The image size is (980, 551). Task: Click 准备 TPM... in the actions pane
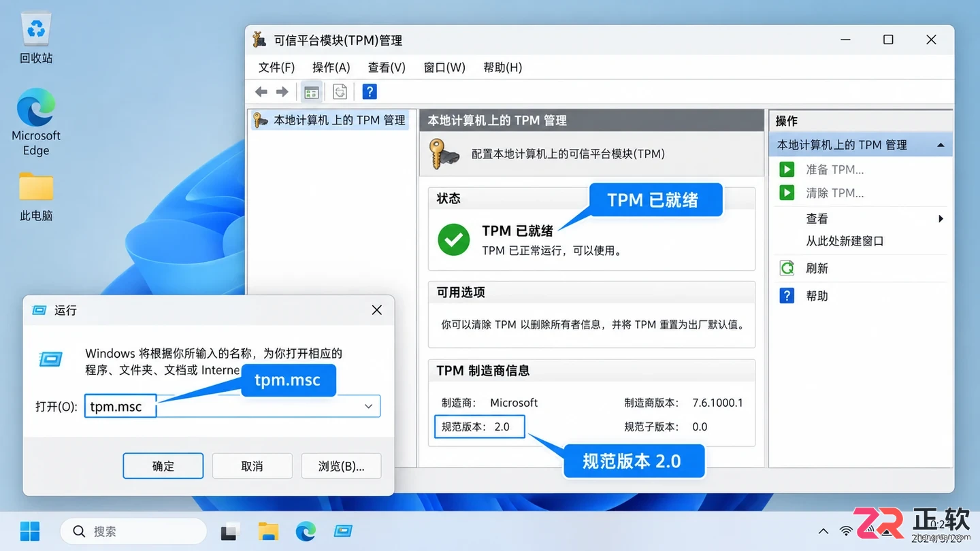tap(835, 169)
